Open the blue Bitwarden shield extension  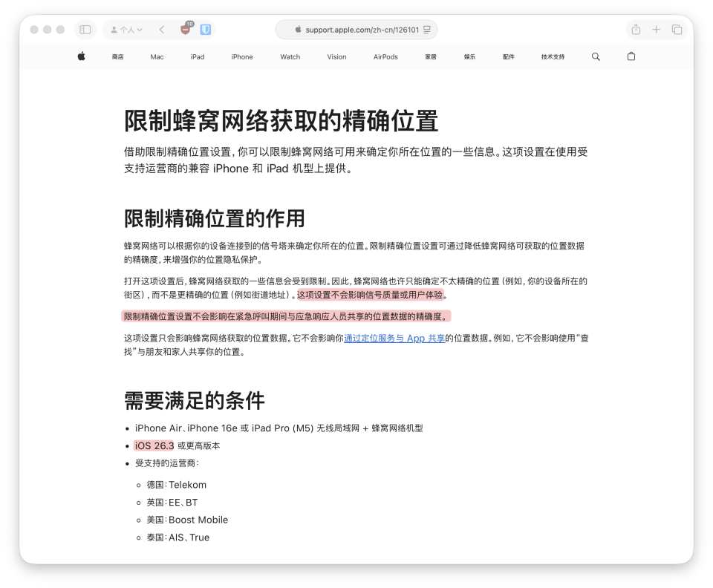coord(206,30)
